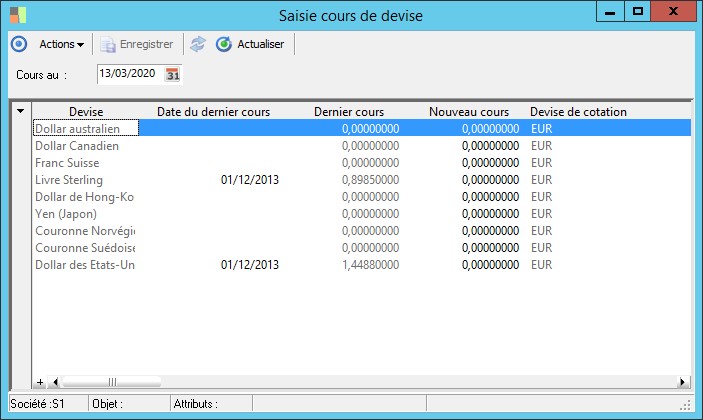Close the Saisie cours de devise window

pos(673,12)
